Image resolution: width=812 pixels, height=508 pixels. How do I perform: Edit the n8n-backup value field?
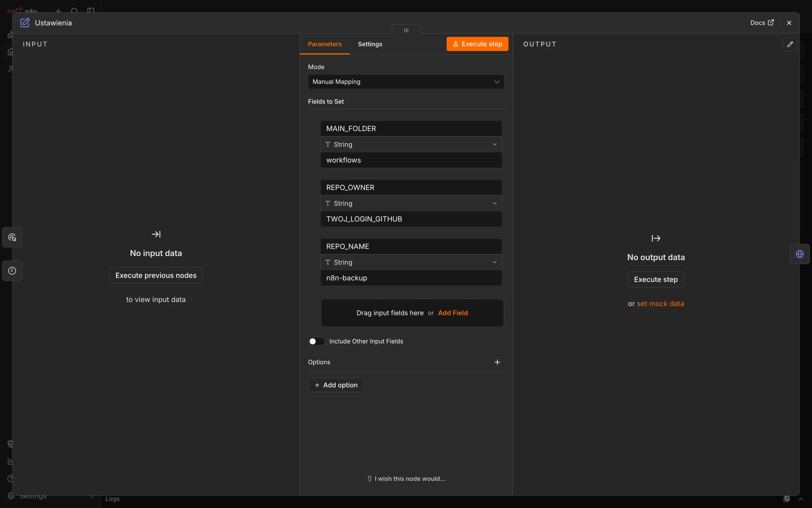[x=411, y=278]
